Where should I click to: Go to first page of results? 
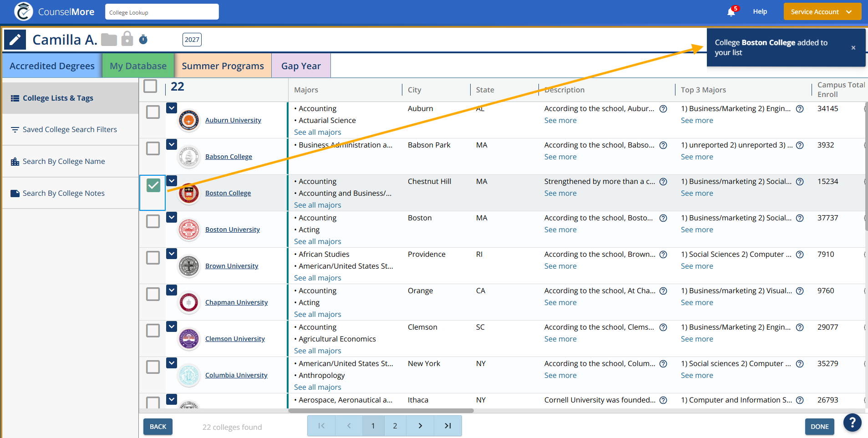[x=321, y=426]
